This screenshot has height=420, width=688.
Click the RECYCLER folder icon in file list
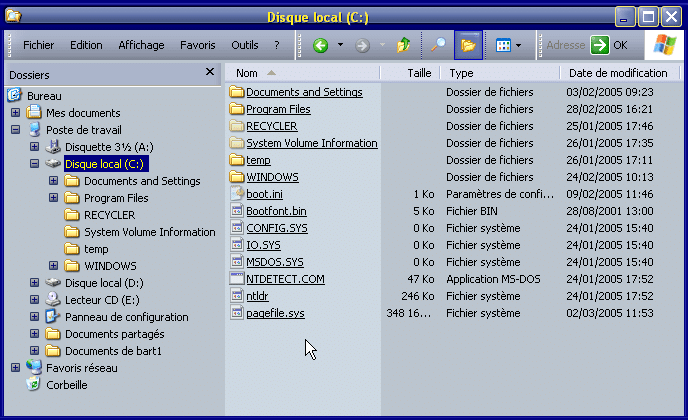point(236,126)
